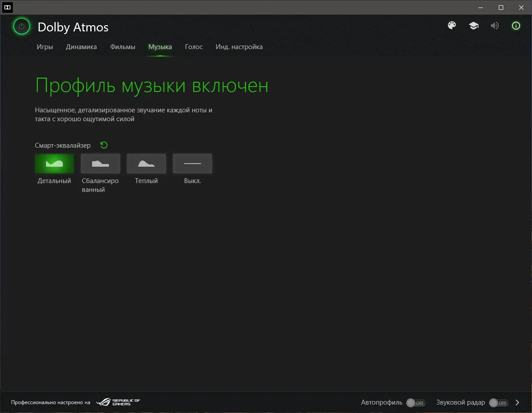Switch to the Игры tab

point(45,47)
